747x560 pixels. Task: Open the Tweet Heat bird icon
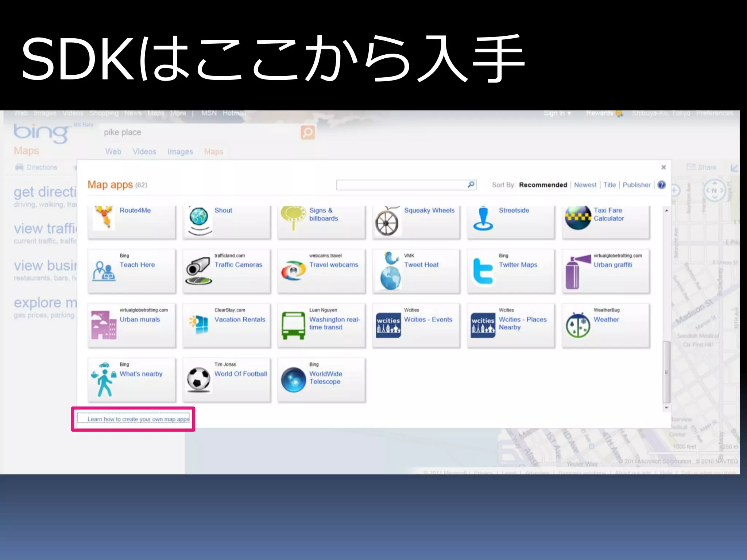coord(390,271)
